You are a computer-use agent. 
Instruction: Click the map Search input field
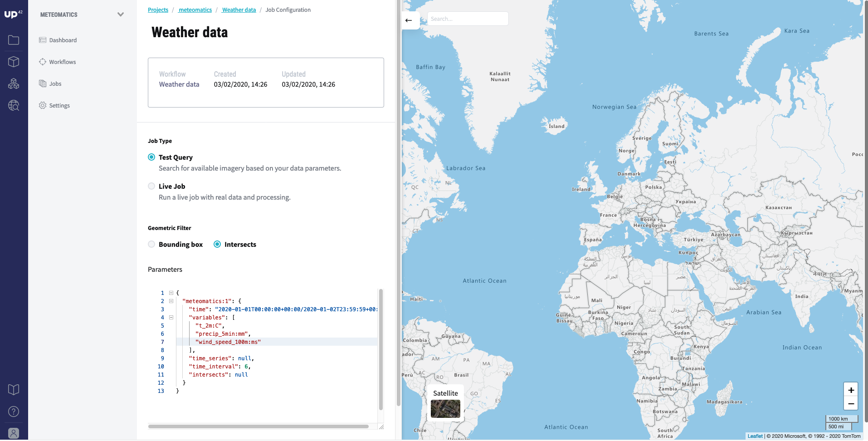tap(468, 19)
